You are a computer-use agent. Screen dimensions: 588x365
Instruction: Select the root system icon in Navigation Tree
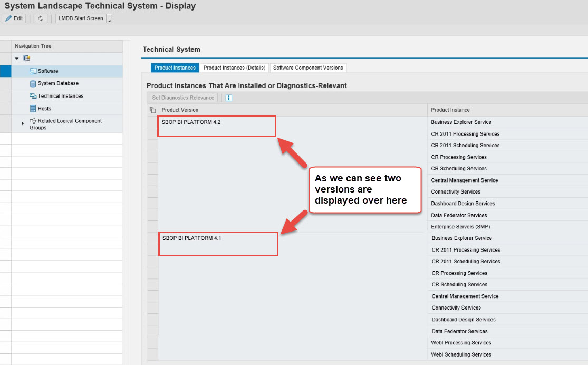pyautogui.click(x=26, y=58)
